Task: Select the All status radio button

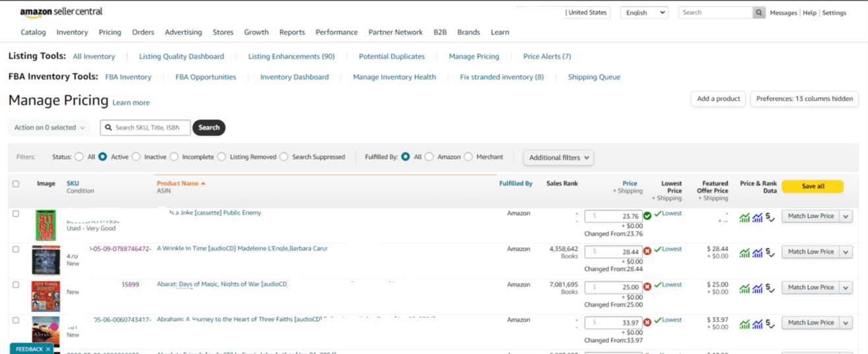Action: coord(79,157)
